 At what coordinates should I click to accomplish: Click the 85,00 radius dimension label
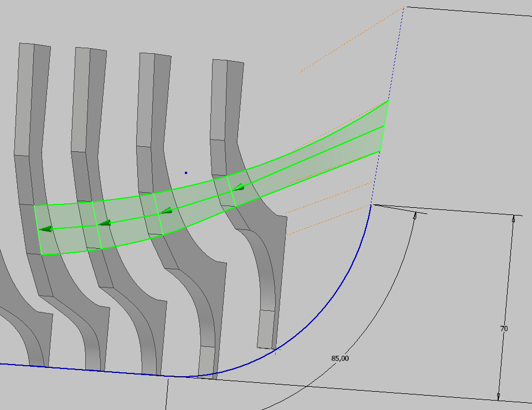(x=339, y=358)
